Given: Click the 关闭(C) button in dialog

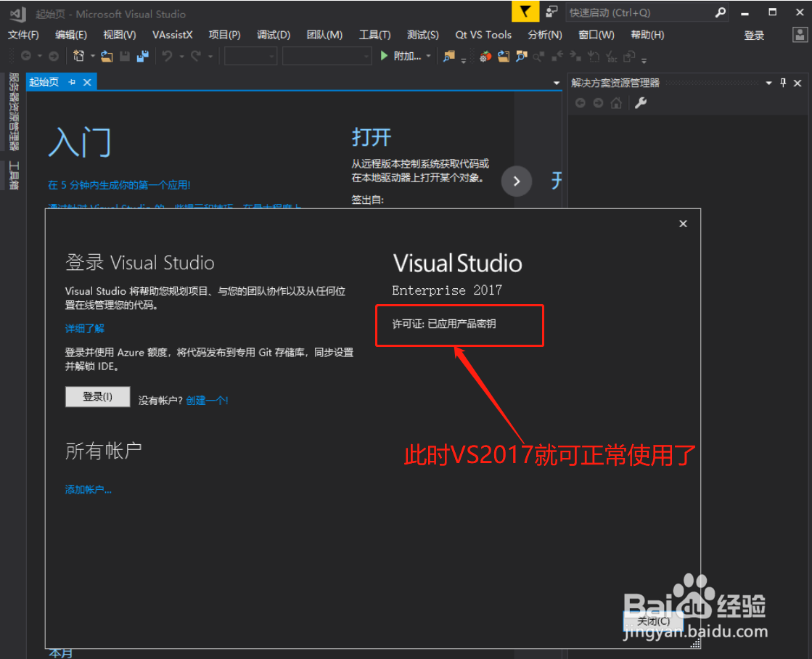Looking at the screenshot, I should coord(653,621).
